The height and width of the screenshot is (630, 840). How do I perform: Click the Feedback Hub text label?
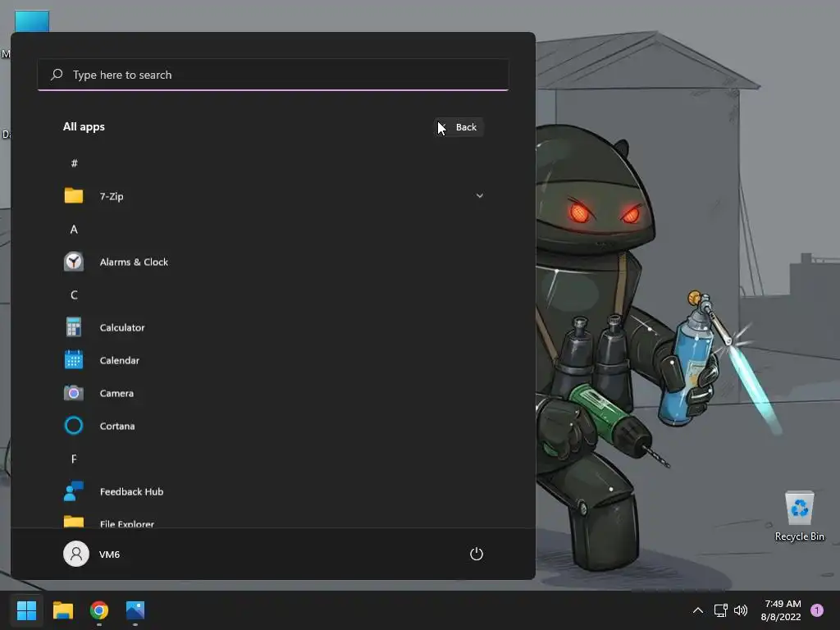132,491
